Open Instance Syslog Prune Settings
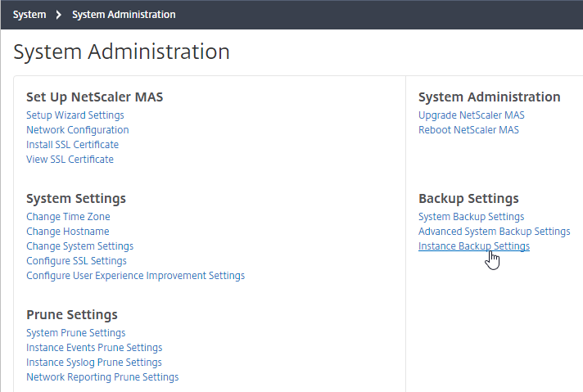Viewport: 583px width, 392px height. [x=94, y=363]
